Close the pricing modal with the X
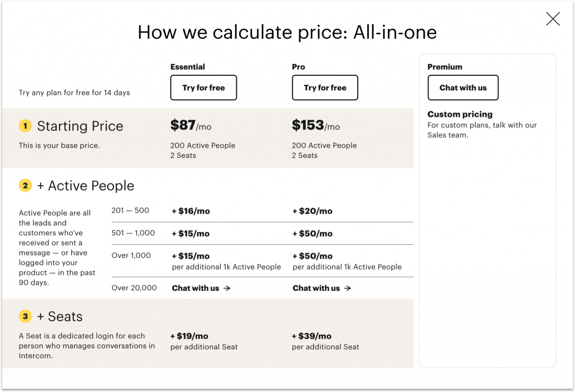The image size is (575, 392). pyautogui.click(x=553, y=19)
